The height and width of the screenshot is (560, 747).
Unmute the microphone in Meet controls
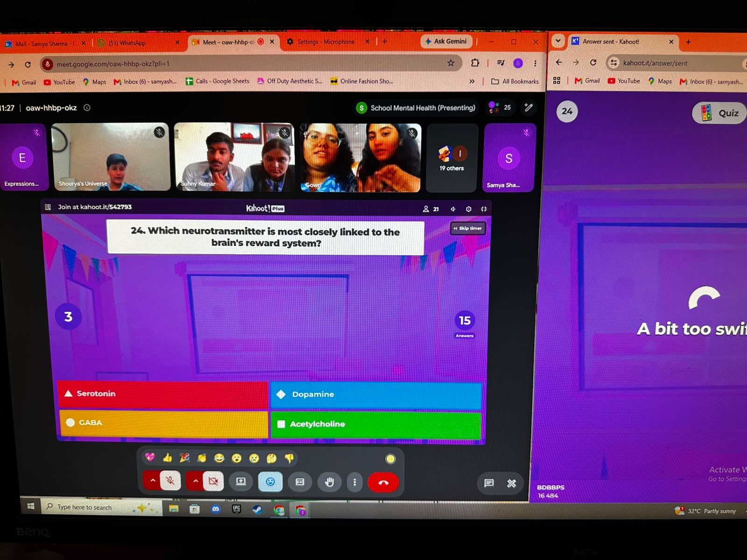(x=170, y=481)
